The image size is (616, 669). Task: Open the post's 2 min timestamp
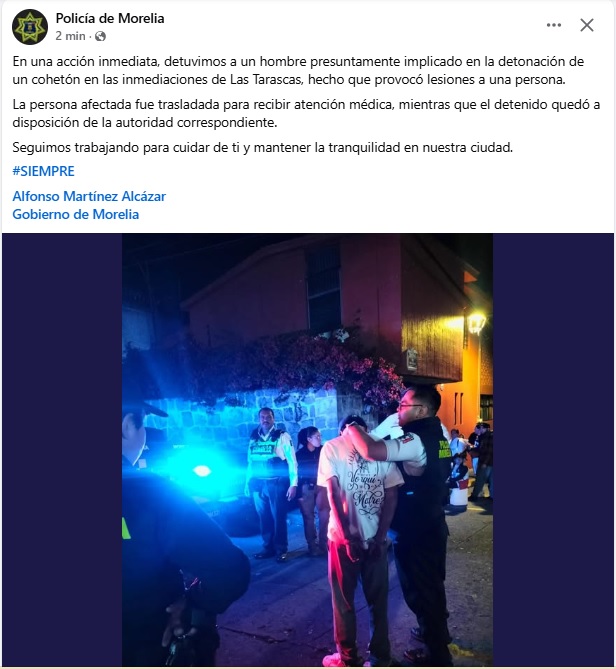70,36
